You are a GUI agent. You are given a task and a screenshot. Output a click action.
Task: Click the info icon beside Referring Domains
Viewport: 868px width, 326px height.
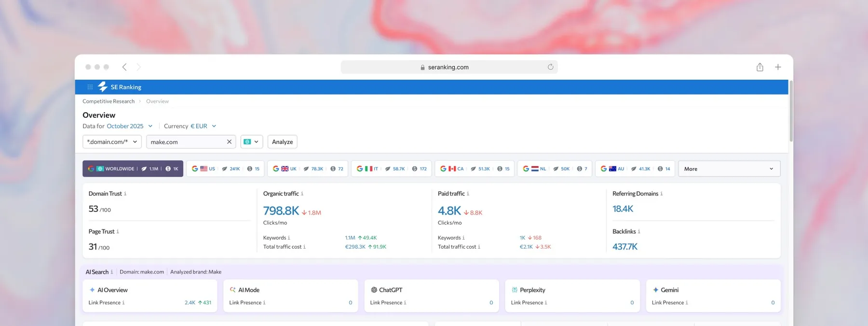pyautogui.click(x=662, y=194)
